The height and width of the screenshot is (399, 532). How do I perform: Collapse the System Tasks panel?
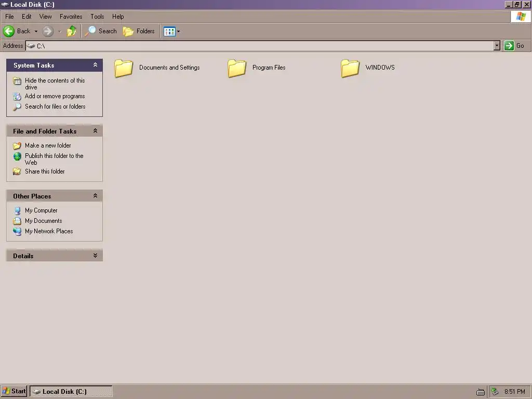click(x=96, y=65)
